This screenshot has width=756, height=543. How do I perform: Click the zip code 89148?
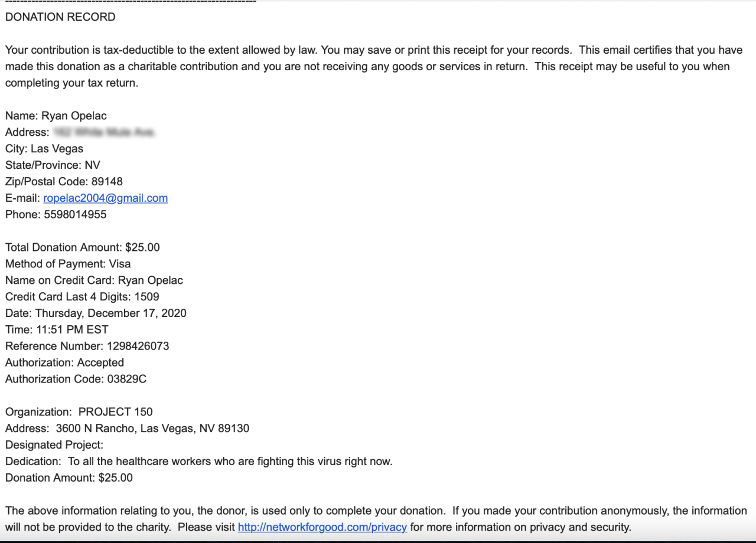107,182
